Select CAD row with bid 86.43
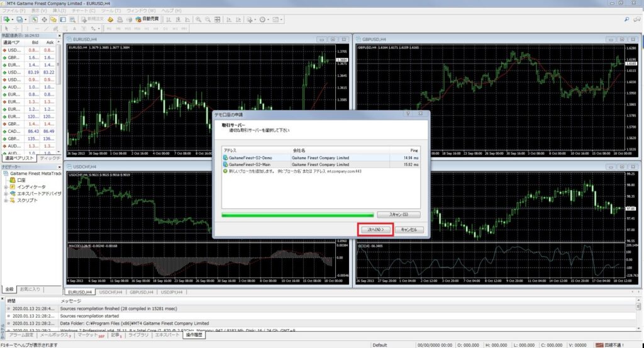 29,132
